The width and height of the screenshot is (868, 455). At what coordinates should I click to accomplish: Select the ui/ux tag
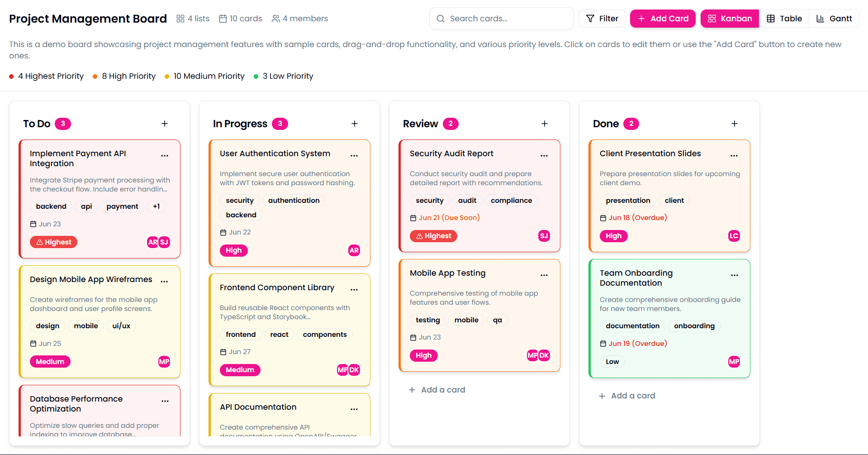pos(121,326)
